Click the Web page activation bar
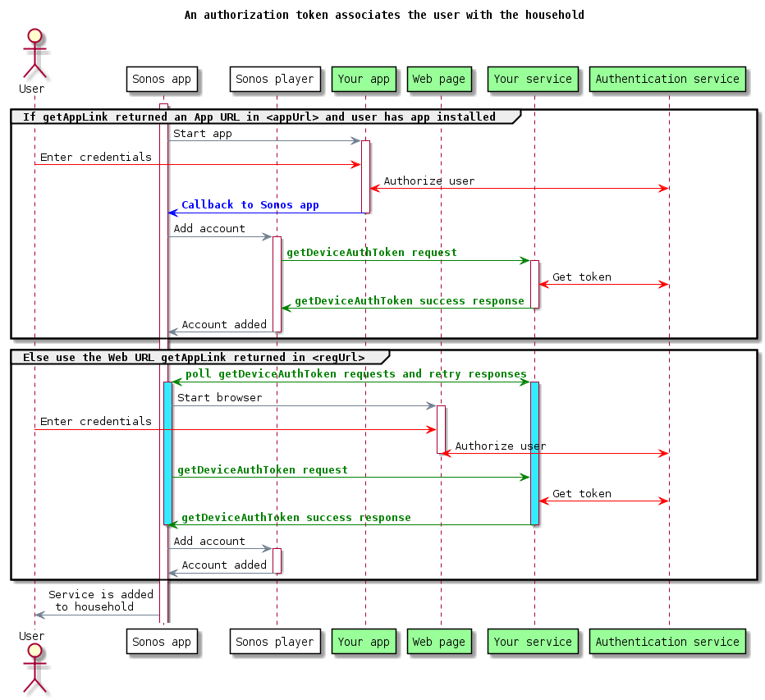765x700 pixels. [x=441, y=429]
